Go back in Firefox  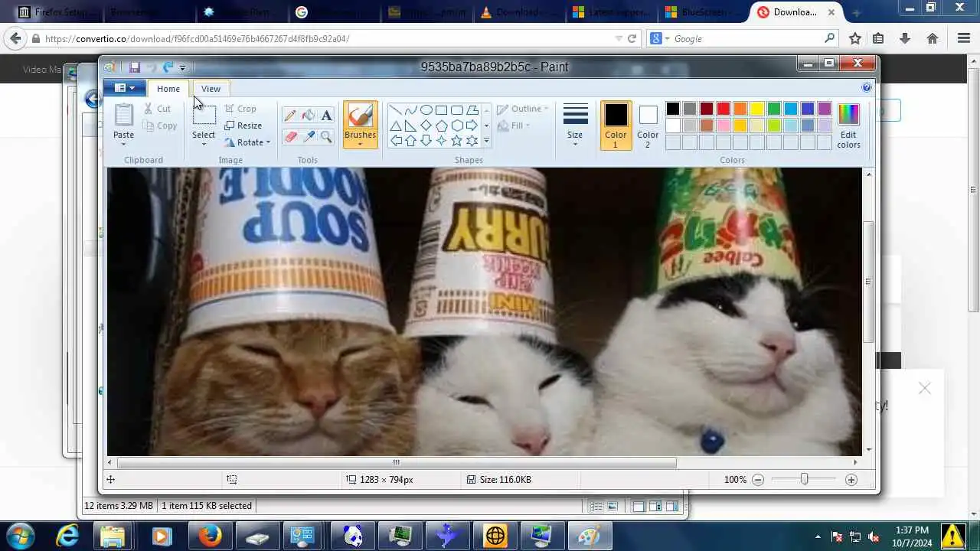pyautogui.click(x=15, y=38)
